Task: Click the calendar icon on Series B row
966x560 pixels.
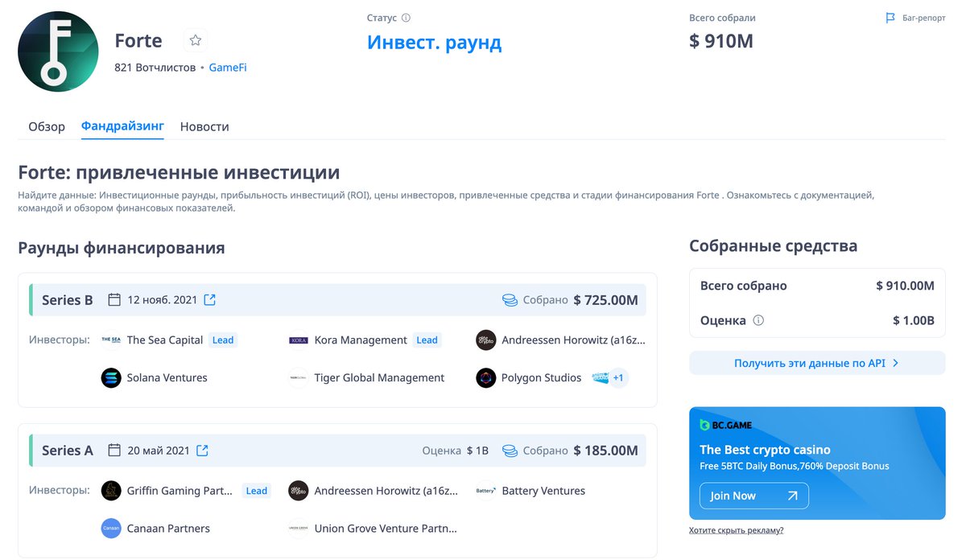Action: click(x=114, y=299)
